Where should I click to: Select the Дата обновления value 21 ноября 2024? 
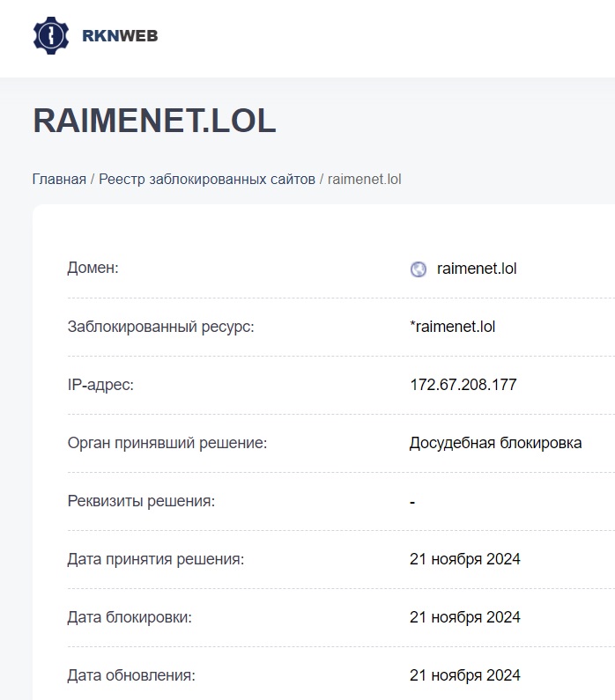465,675
